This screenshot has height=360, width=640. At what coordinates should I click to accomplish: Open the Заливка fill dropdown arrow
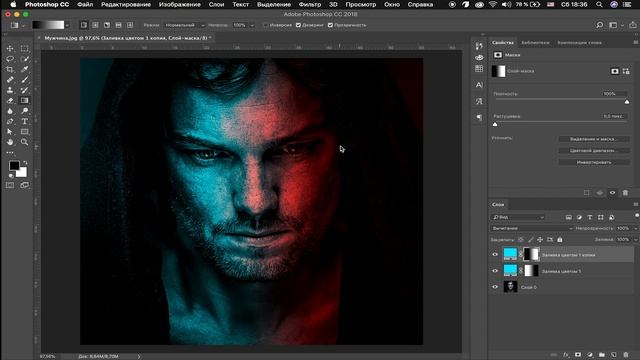pos(635,240)
